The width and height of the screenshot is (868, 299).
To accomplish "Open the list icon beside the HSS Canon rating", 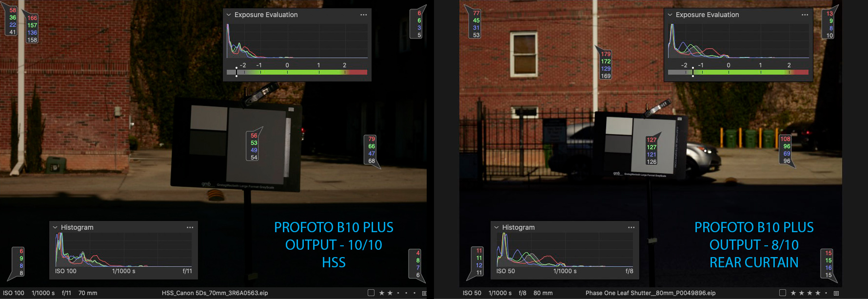I will pyautogui.click(x=424, y=293).
